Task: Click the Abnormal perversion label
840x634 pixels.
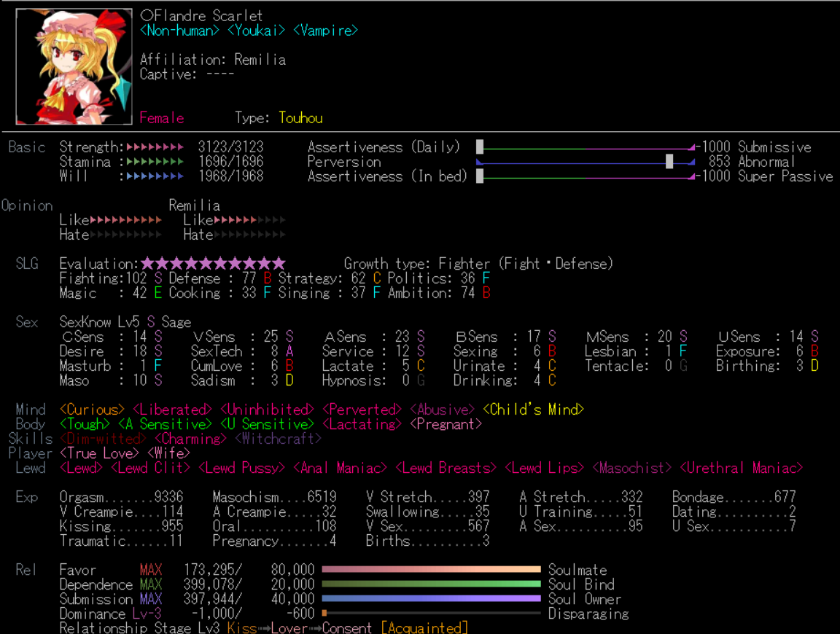Action: [766, 161]
